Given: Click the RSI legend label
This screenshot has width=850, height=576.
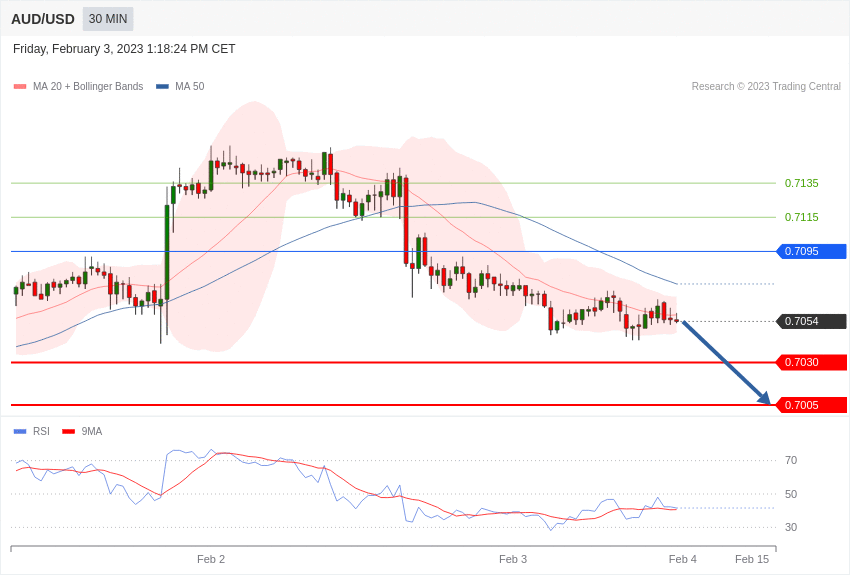Looking at the screenshot, I should tap(41, 432).
